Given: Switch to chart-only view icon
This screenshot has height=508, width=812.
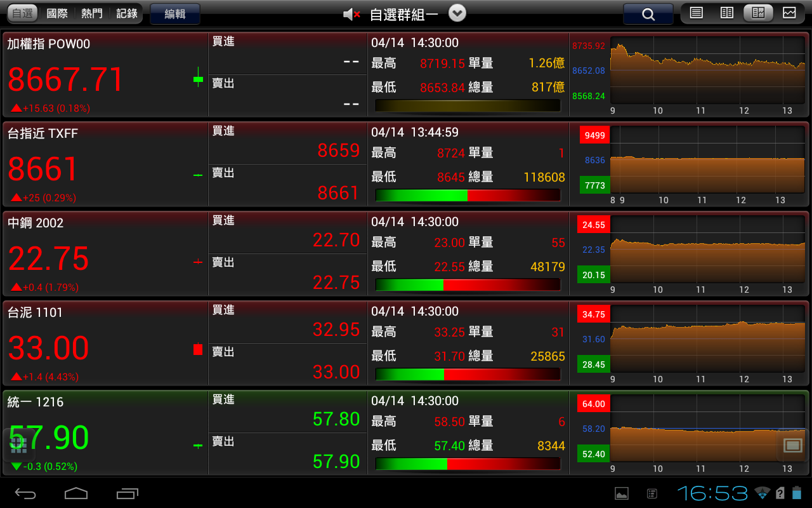Looking at the screenshot, I should (x=789, y=13).
